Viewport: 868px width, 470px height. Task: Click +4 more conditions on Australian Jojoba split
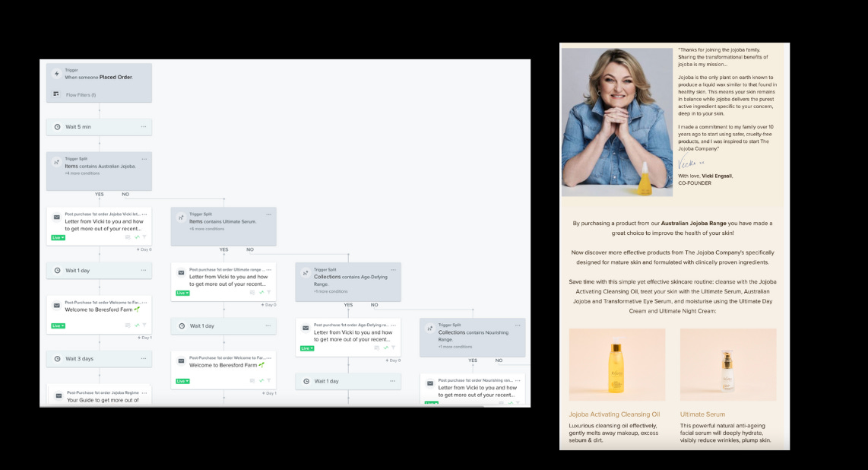point(82,173)
